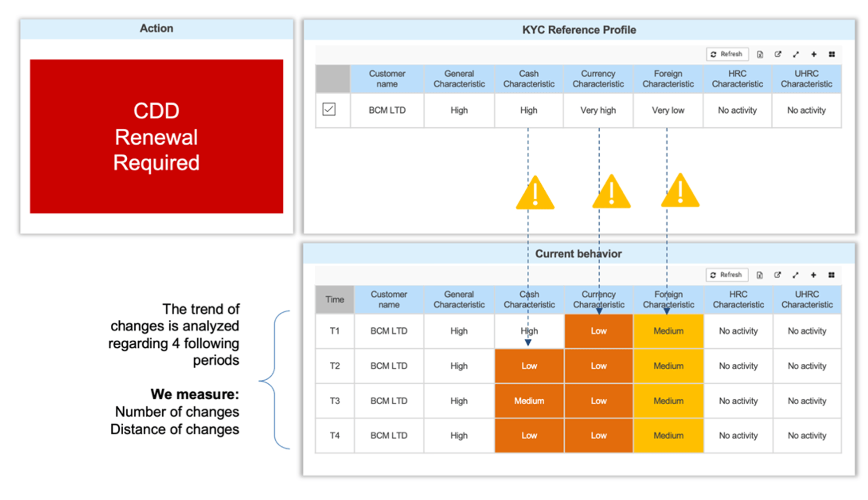Viewport: 868px width, 500px height.
Task: Click Refresh in Current behavior panel
Action: coord(726,275)
